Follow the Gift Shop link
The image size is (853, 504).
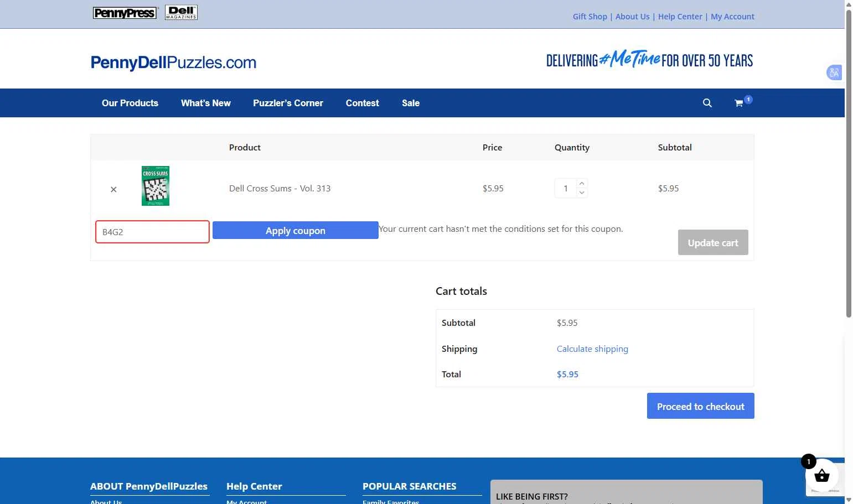click(x=590, y=17)
